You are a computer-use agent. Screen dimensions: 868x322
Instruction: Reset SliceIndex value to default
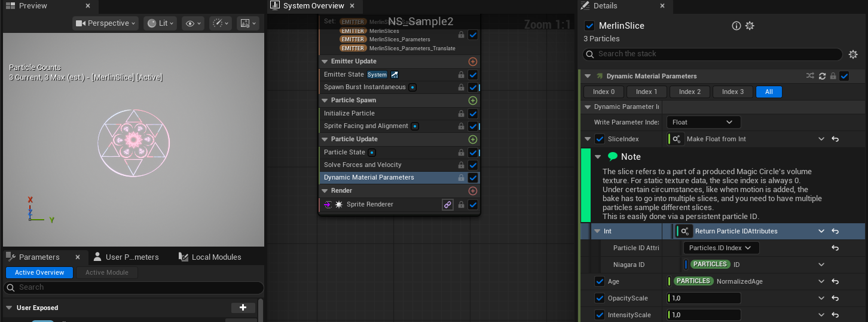[x=835, y=139]
